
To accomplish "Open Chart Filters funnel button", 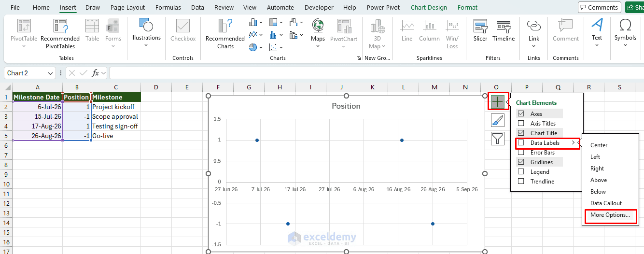I will coord(498,139).
